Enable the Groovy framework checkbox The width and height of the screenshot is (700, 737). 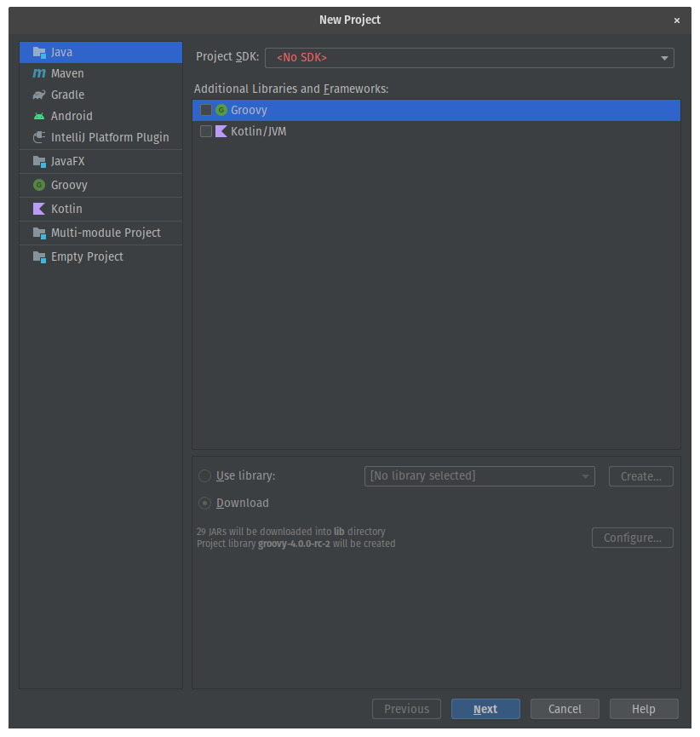(x=206, y=110)
